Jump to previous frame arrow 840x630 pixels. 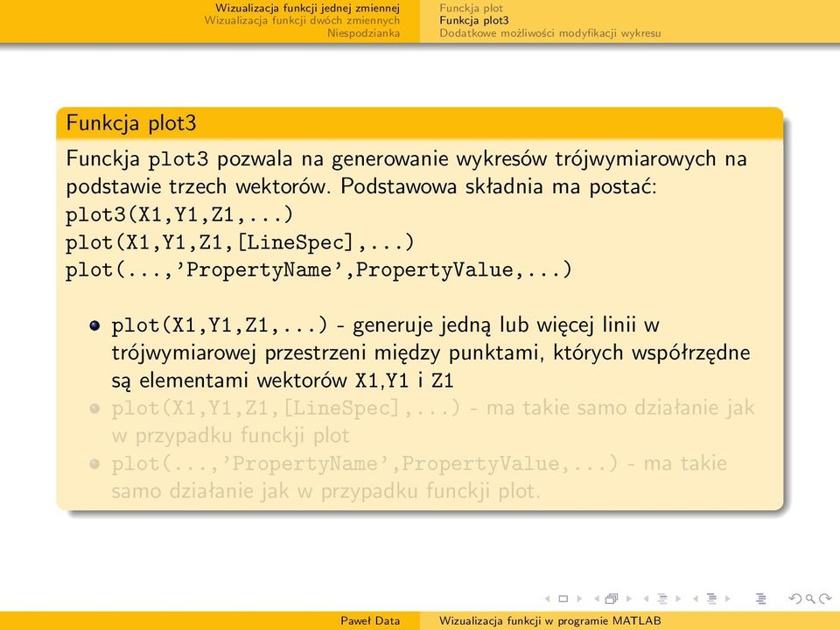pyautogui.click(x=596, y=598)
